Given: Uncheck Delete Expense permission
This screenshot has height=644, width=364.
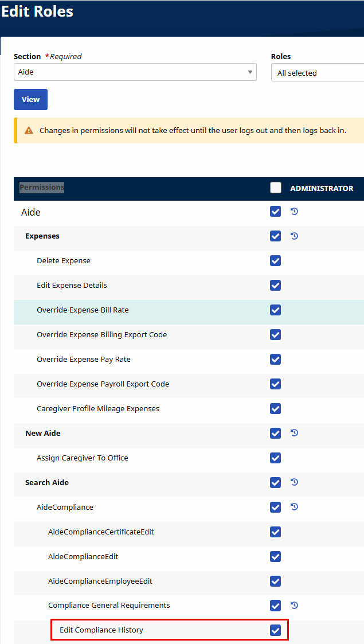Looking at the screenshot, I should (276, 261).
